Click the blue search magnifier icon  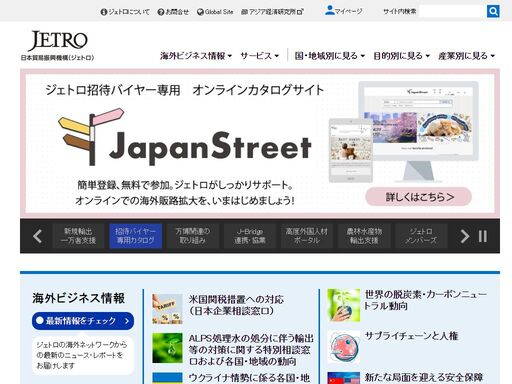click(493, 11)
